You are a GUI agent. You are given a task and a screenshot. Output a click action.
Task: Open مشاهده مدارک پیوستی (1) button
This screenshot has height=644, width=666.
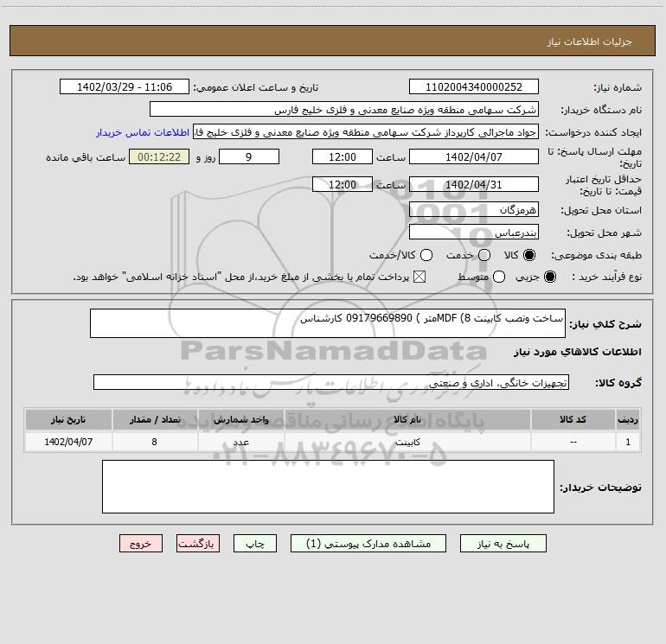click(x=368, y=544)
